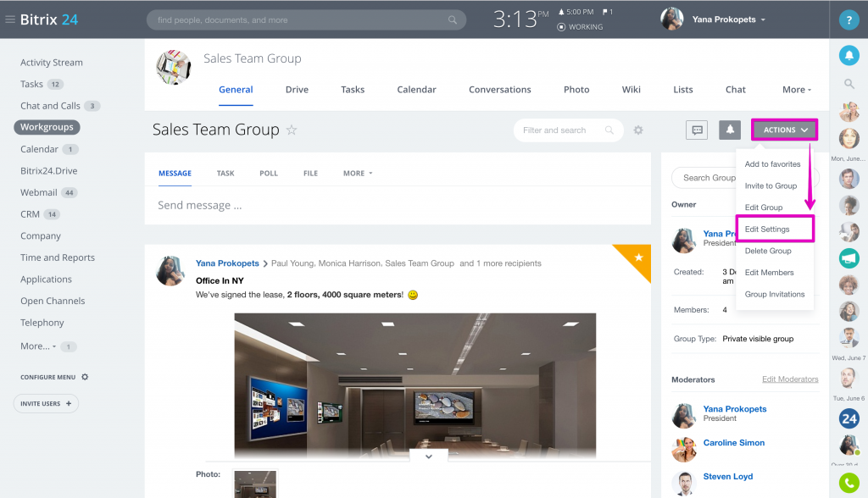Switch composer to POLL tab
Viewport: 868px width, 498px height.
pos(269,173)
